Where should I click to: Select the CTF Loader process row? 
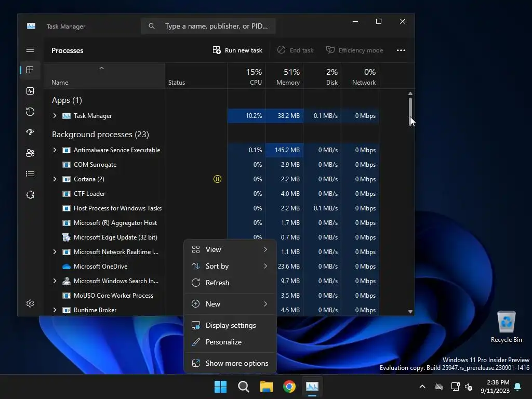(211, 194)
